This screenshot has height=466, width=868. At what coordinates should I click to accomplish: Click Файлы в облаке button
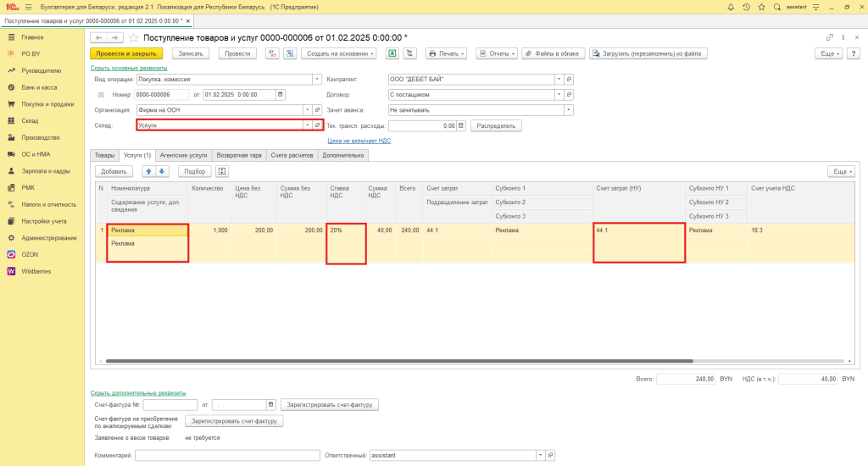pyautogui.click(x=553, y=53)
